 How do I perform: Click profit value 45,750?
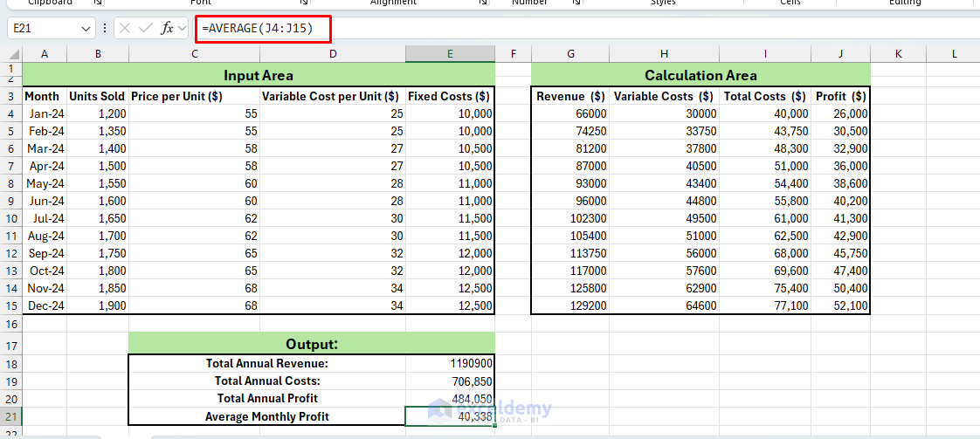coord(840,253)
